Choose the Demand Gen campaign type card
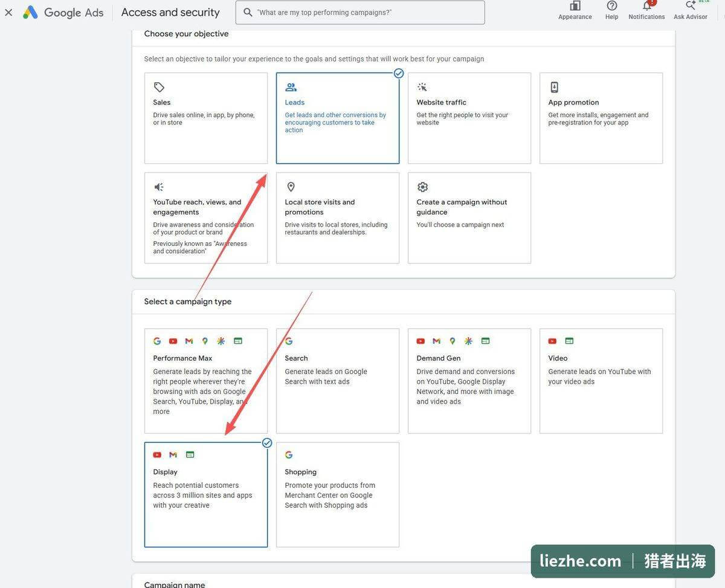Image resolution: width=725 pixels, height=588 pixels. (469, 381)
